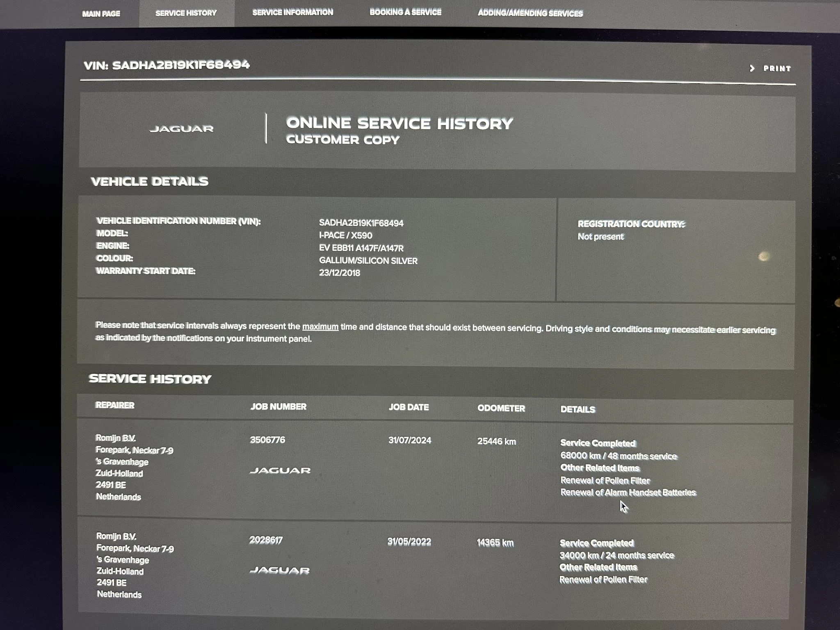
Task: Select job date 31/07/2024
Action: point(409,441)
